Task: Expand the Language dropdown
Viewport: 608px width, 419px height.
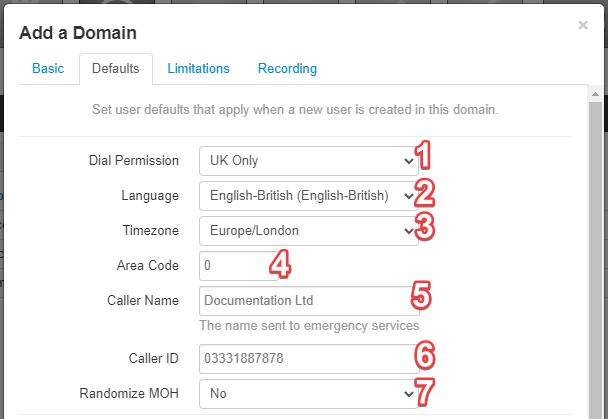Action: [309, 196]
